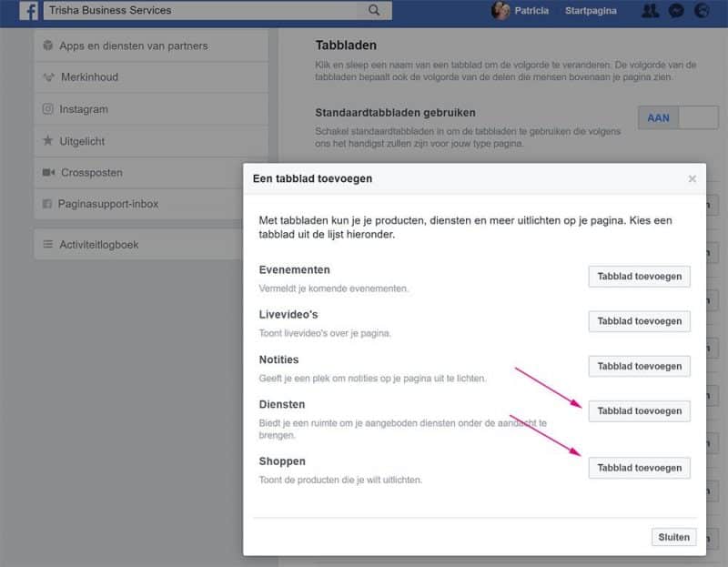Open the notifications globe icon
The width and height of the screenshot is (728, 567).
click(702, 11)
